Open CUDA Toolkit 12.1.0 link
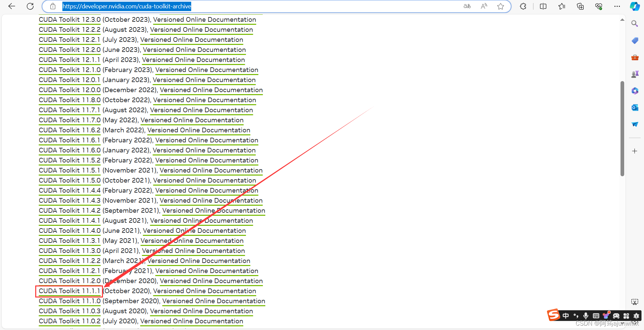Screen dimensions: 644x330 pos(69,70)
